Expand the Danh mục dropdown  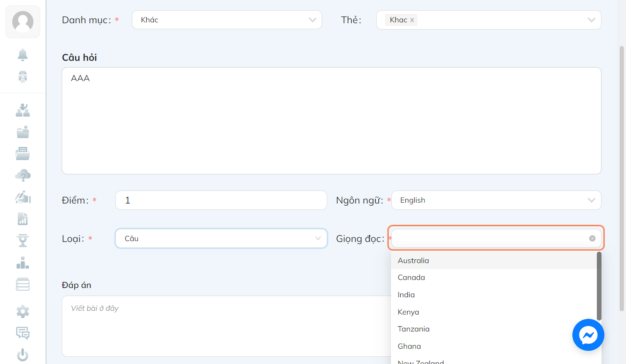[227, 20]
